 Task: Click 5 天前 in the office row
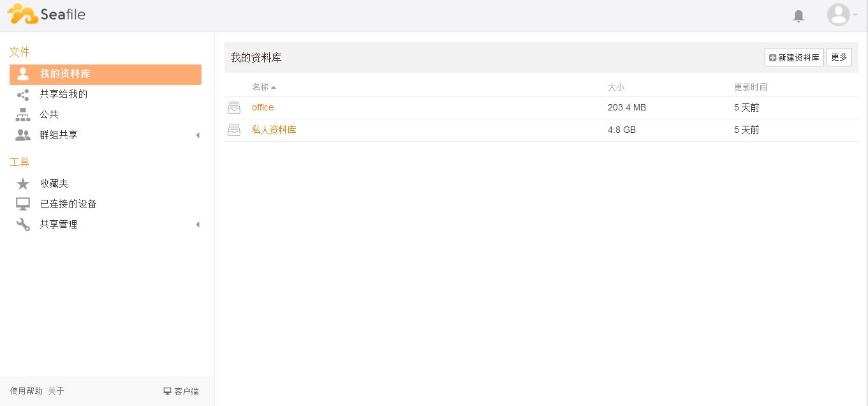coord(747,107)
